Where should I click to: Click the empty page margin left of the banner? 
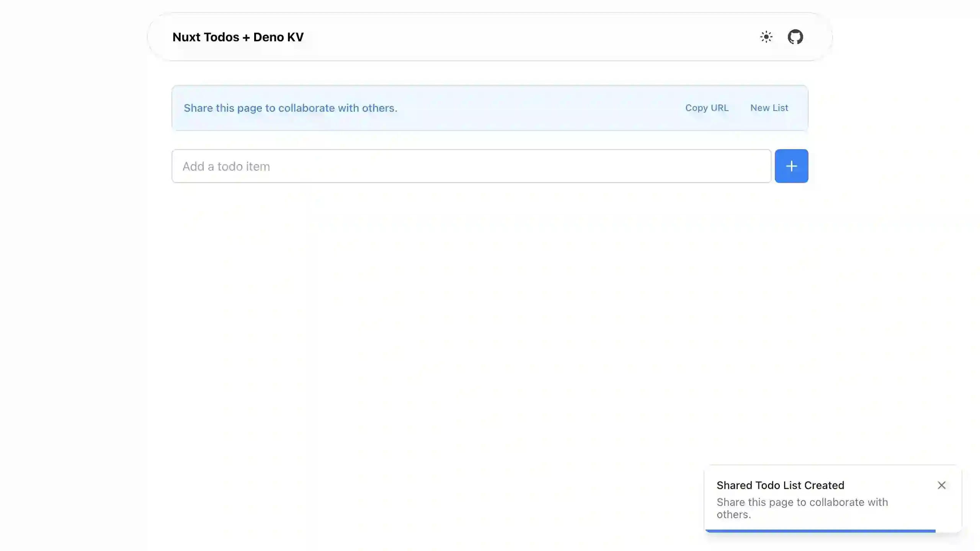point(77,108)
